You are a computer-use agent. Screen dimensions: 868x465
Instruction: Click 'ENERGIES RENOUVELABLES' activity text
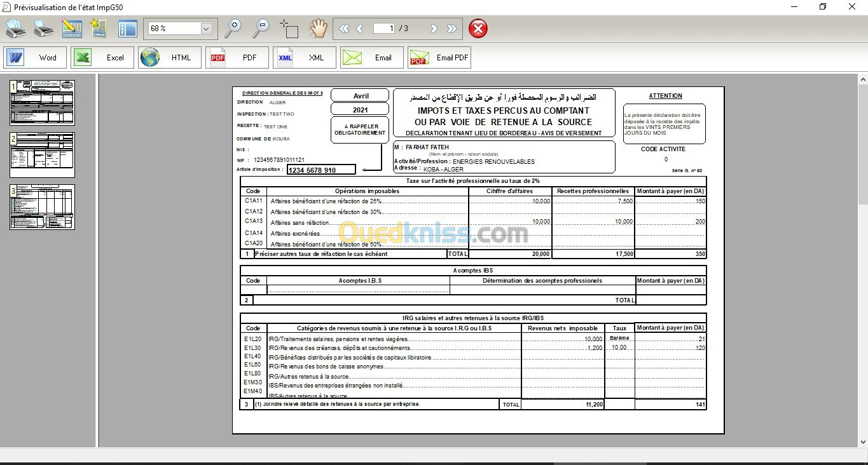493,161
